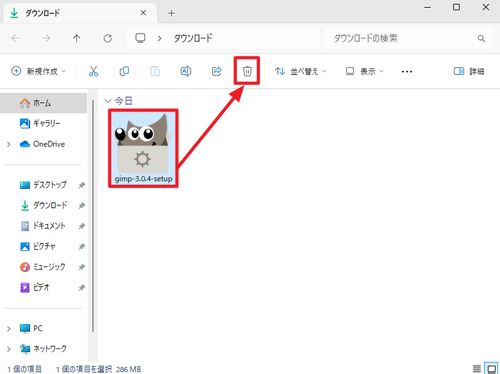Click the search magnifier icon

481,38
